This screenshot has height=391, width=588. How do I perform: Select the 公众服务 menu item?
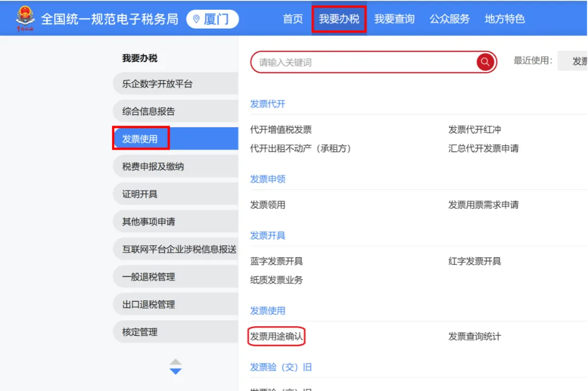tap(449, 18)
